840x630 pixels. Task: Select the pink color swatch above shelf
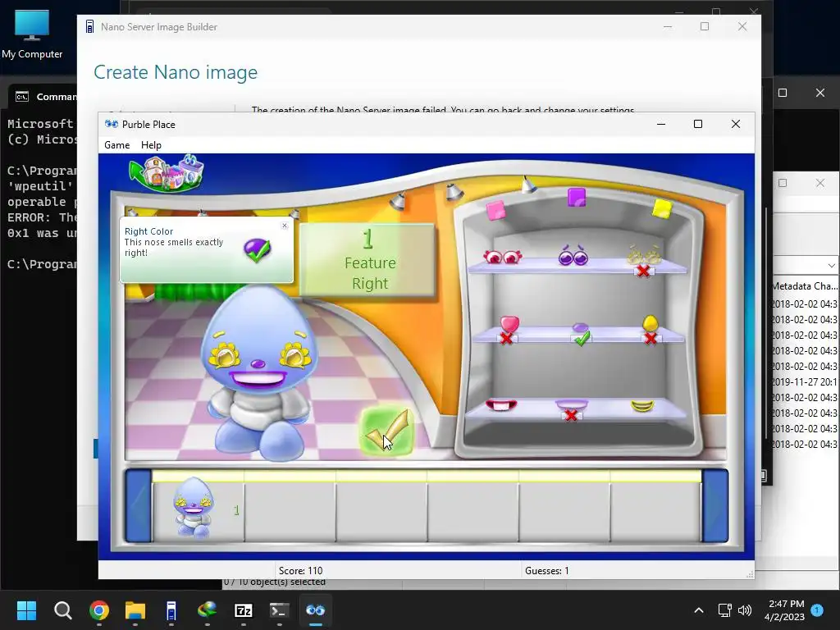(x=495, y=211)
